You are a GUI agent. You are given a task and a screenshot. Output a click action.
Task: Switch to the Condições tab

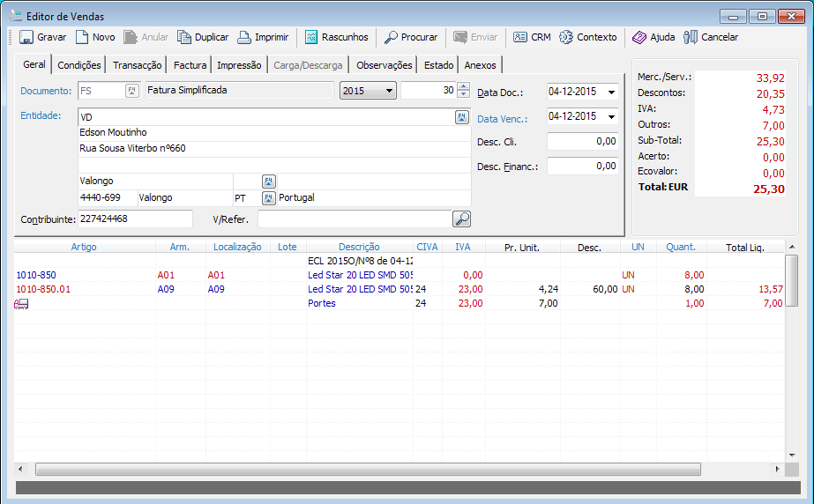click(x=79, y=65)
